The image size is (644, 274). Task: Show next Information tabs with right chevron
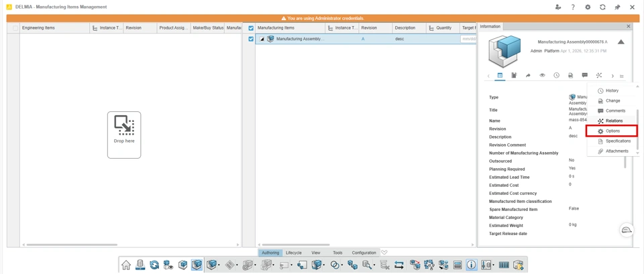[x=612, y=76]
